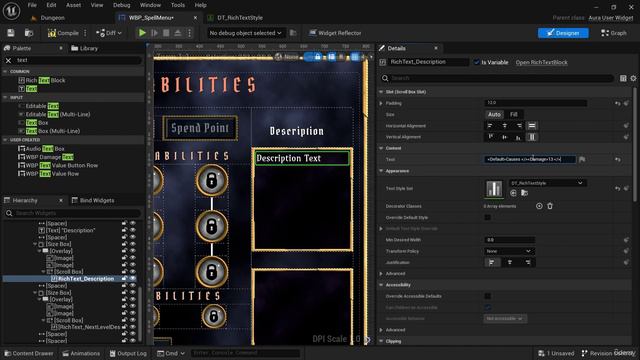Compile the widget blueprint

click(x=63, y=33)
